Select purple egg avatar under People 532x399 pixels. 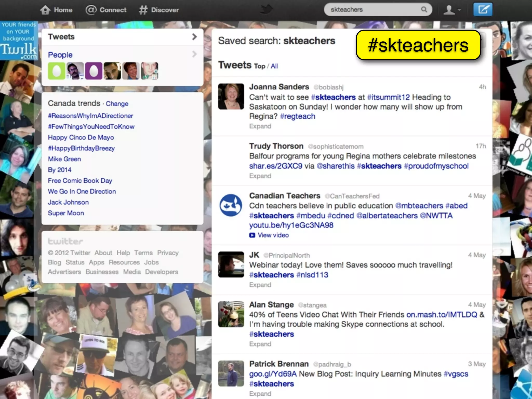pyautogui.click(x=94, y=71)
